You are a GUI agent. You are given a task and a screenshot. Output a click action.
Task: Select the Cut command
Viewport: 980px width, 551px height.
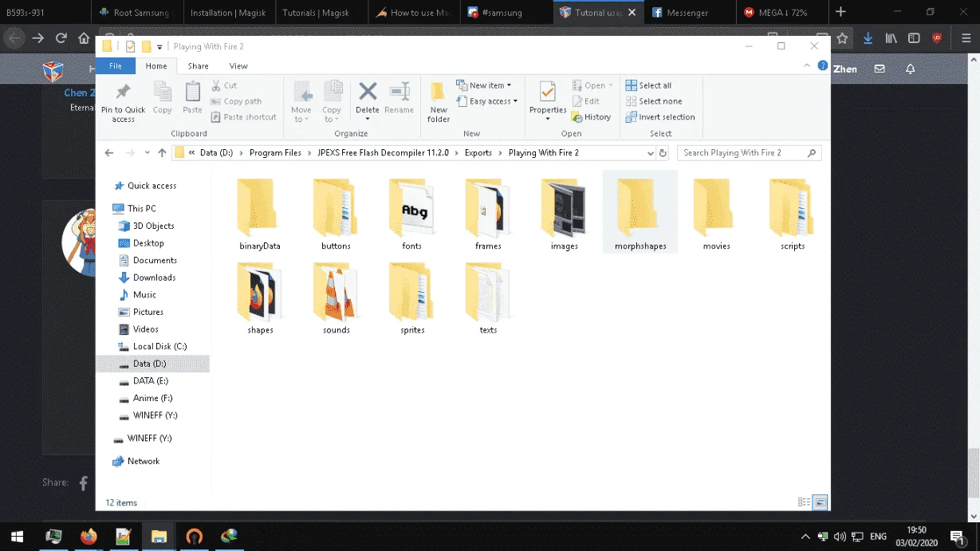[x=224, y=85]
